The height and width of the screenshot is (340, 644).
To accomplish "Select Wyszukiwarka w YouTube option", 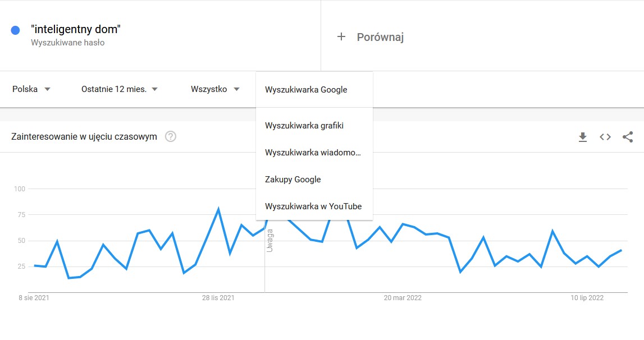I will 313,206.
